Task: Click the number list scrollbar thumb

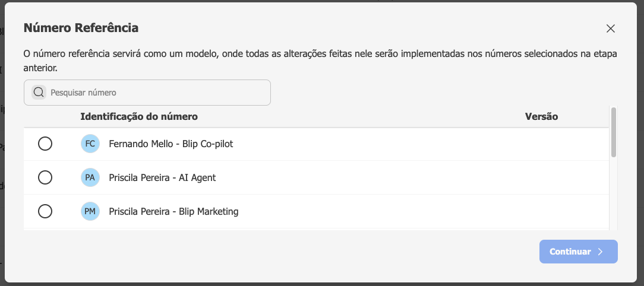Action: 614,132
